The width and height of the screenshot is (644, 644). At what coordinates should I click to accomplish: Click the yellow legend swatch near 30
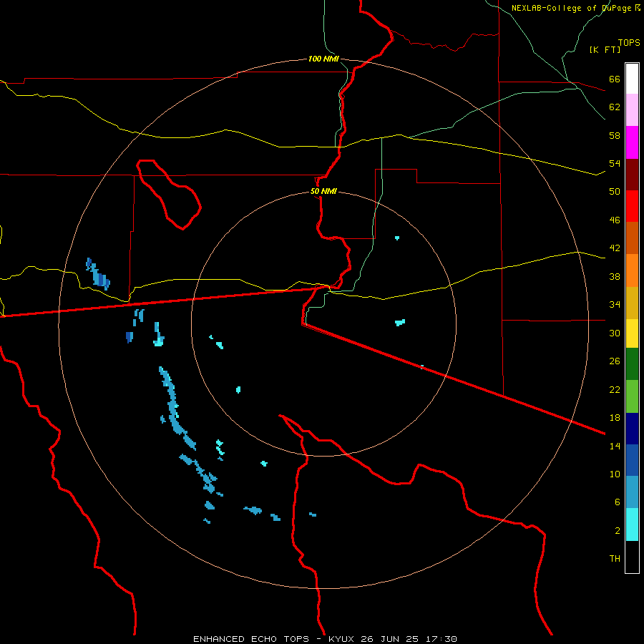coord(632,333)
